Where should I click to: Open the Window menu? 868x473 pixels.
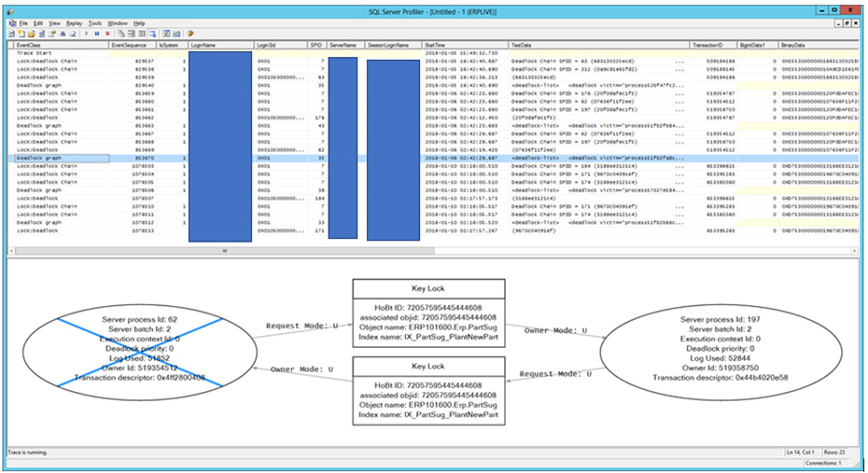[118, 23]
